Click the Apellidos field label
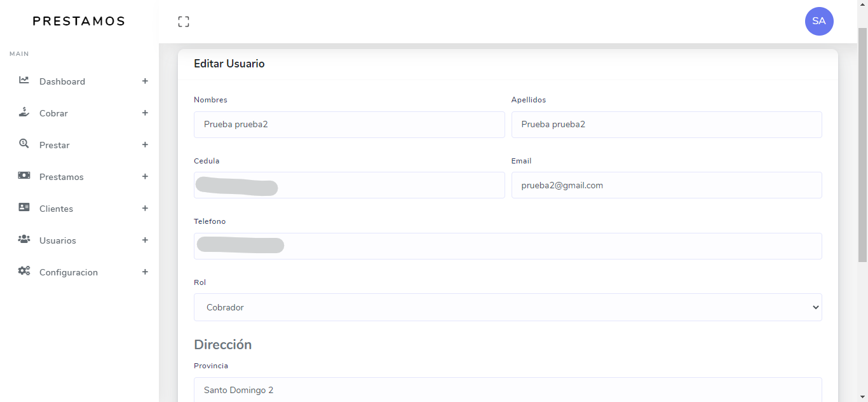This screenshot has width=868, height=402. point(529,100)
